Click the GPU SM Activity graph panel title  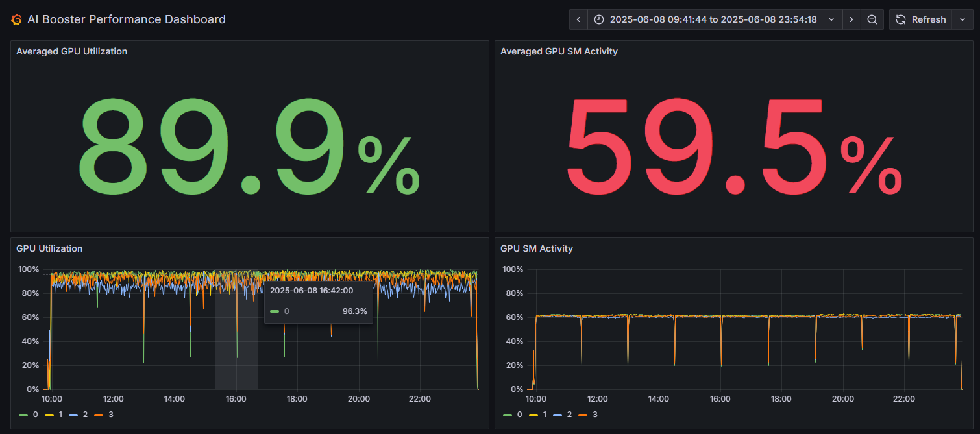coord(537,248)
